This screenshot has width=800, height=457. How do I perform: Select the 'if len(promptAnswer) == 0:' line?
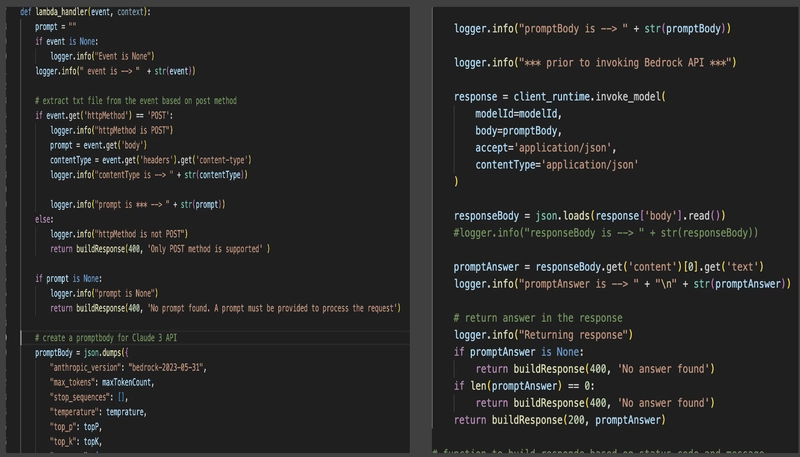pyautogui.click(x=524, y=386)
